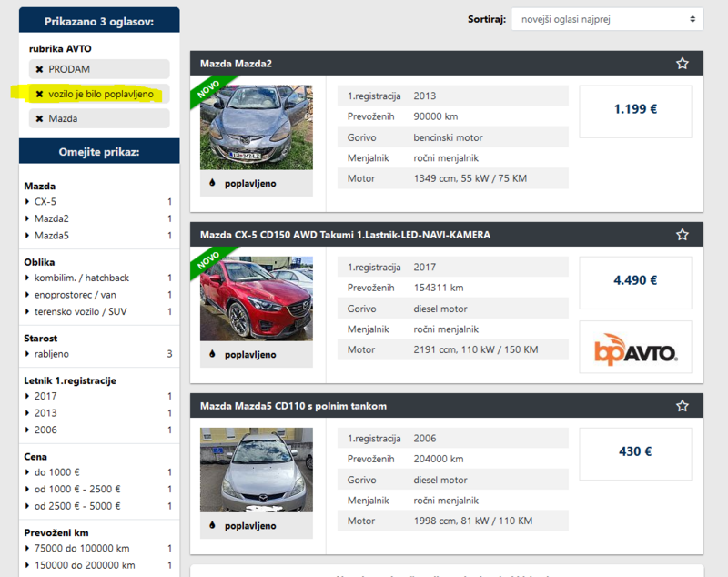This screenshot has height=577, width=728.
Task: Remove the PRODAM filter tag
Action: [x=40, y=69]
